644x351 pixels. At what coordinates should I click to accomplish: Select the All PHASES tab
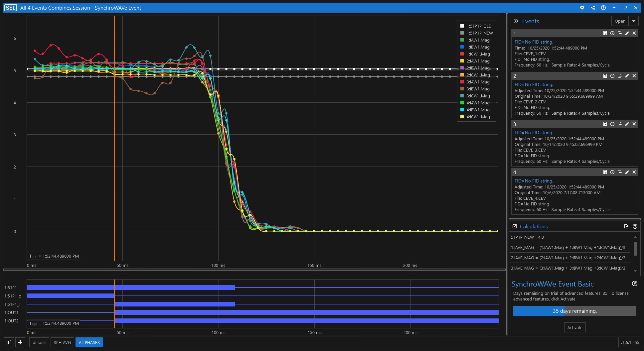coord(89,342)
